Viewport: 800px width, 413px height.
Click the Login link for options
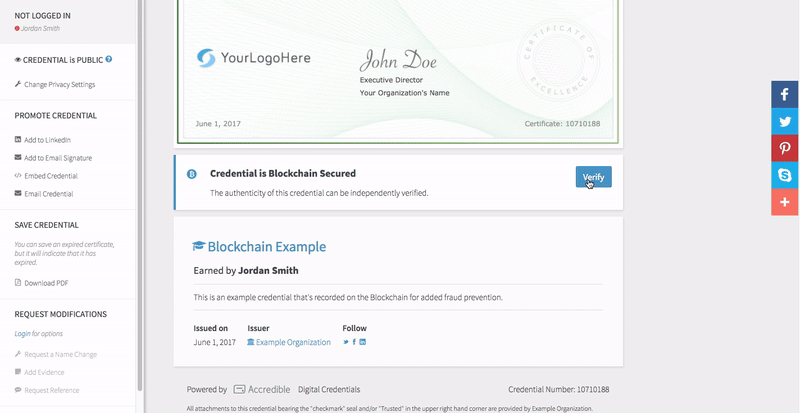tap(22, 333)
